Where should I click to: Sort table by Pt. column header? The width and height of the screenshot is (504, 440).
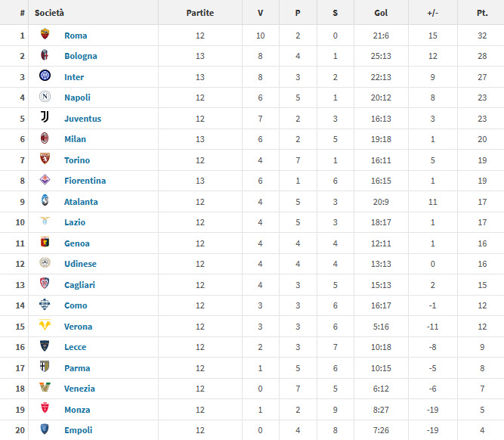[482, 13]
